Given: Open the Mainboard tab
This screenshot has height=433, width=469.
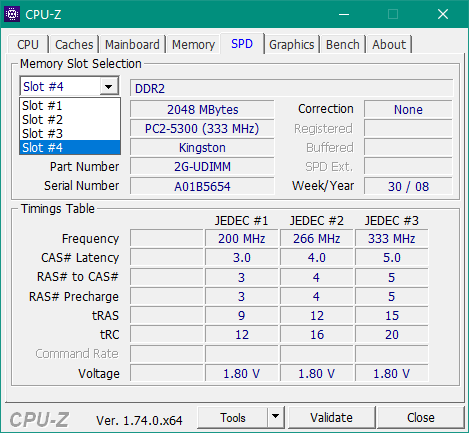Looking at the screenshot, I should point(132,44).
